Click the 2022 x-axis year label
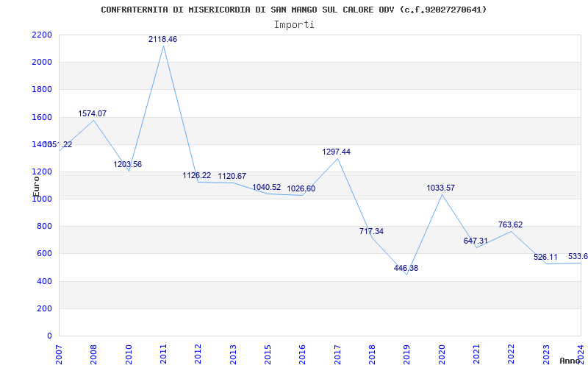The height and width of the screenshot is (368, 588). pyautogui.click(x=512, y=355)
